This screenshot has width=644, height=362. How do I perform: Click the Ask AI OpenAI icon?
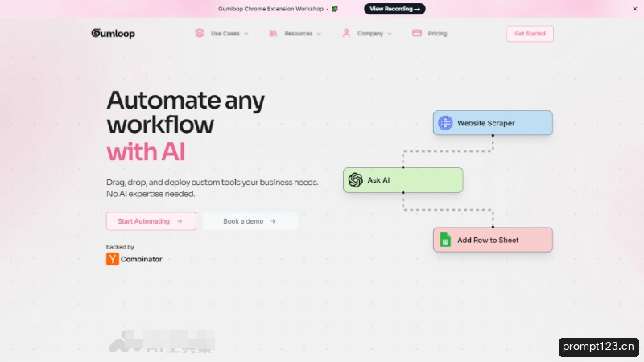click(356, 179)
